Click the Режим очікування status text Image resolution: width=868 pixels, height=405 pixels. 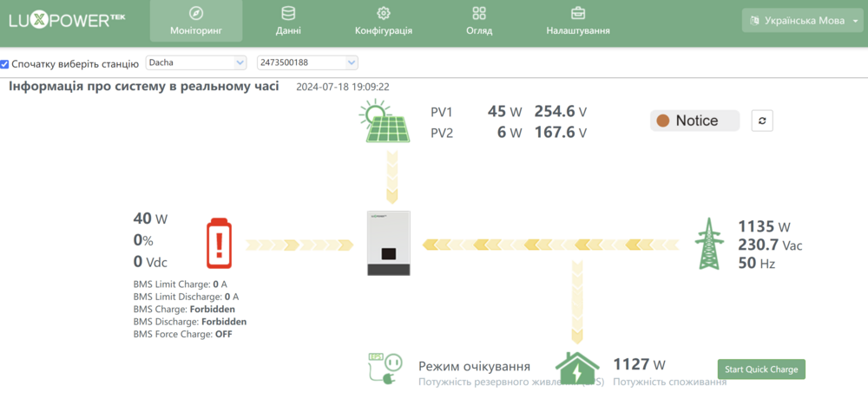(x=475, y=366)
